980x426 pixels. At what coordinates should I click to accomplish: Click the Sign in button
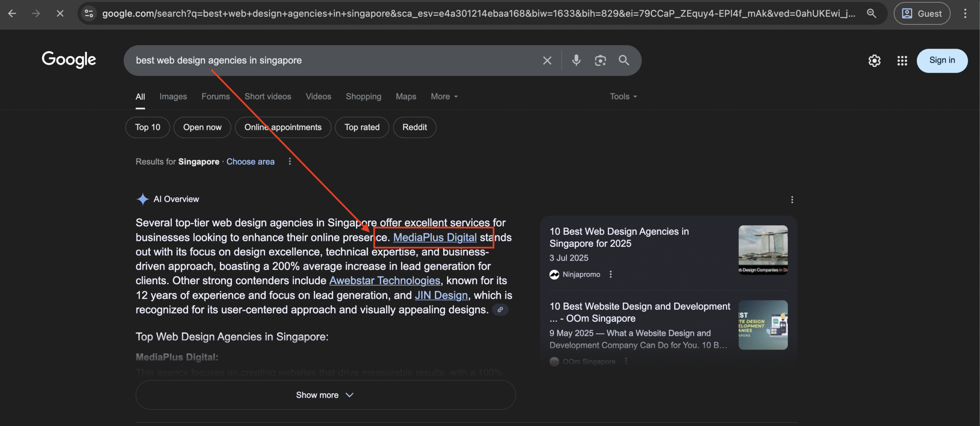click(x=942, y=61)
